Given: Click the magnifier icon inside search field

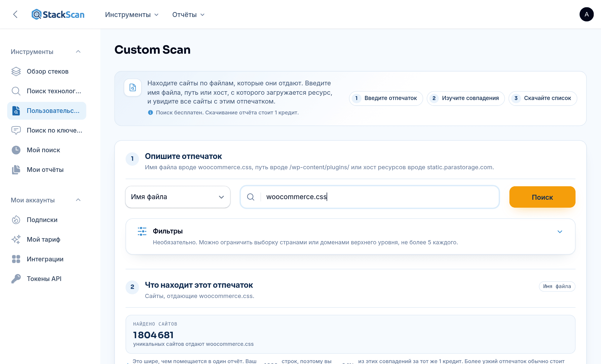Looking at the screenshot, I should tap(251, 197).
